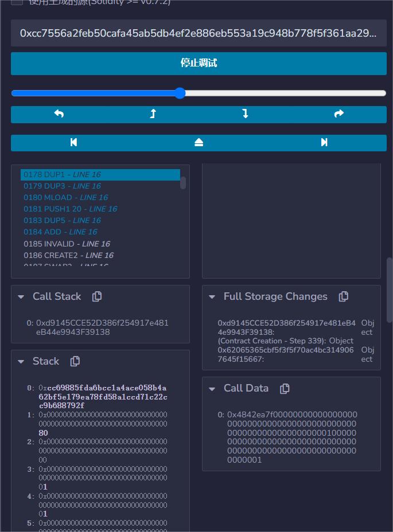Toggle the use generated sources checkbox
The image size is (393, 532).
click(17, 2)
